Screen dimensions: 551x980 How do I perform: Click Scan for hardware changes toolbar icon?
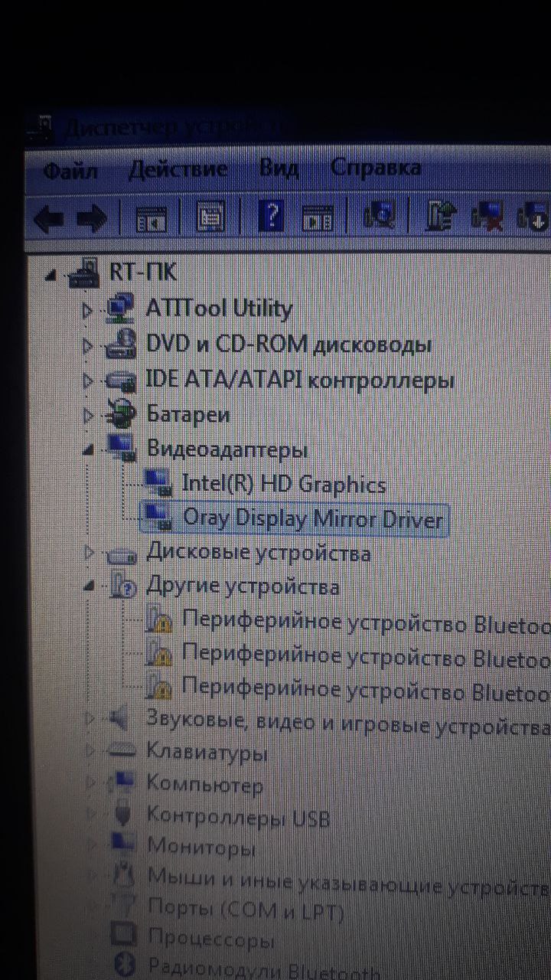click(379, 216)
